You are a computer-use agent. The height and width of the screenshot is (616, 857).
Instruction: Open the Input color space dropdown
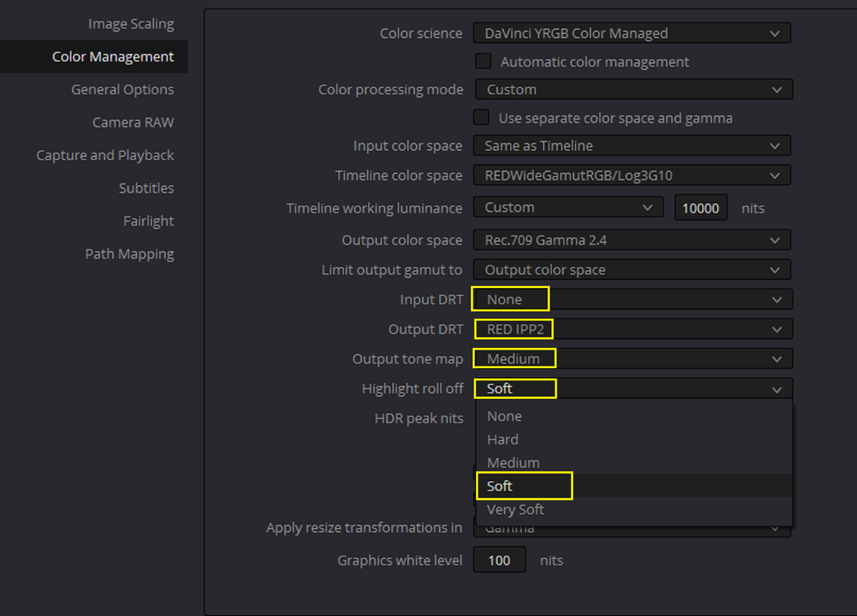coord(632,146)
